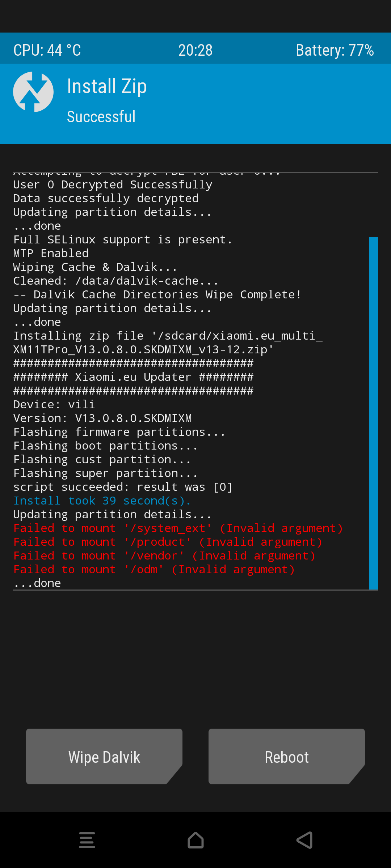Click the 'Device: vili' log line
This screenshot has height=868, width=391.
(x=54, y=405)
